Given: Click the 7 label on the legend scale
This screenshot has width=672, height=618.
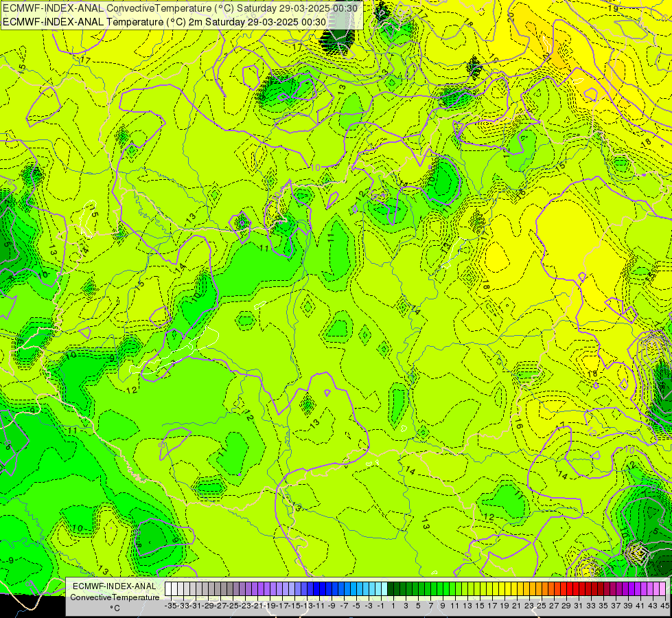Looking at the screenshot, I should 430,606.
